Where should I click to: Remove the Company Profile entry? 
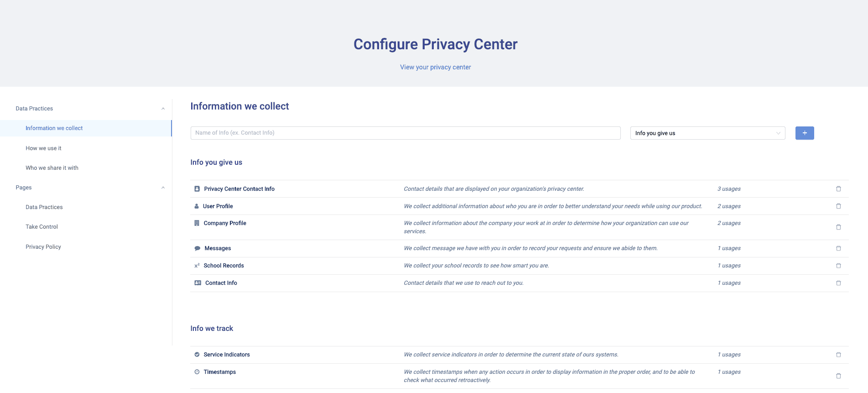[838, 227]
